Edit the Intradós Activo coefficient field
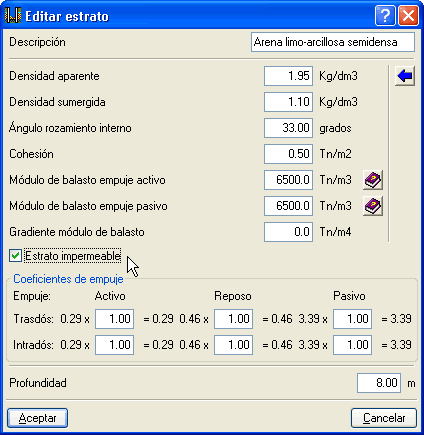The width and height of the screenshot is (424, 435). [x=115, y=345]
